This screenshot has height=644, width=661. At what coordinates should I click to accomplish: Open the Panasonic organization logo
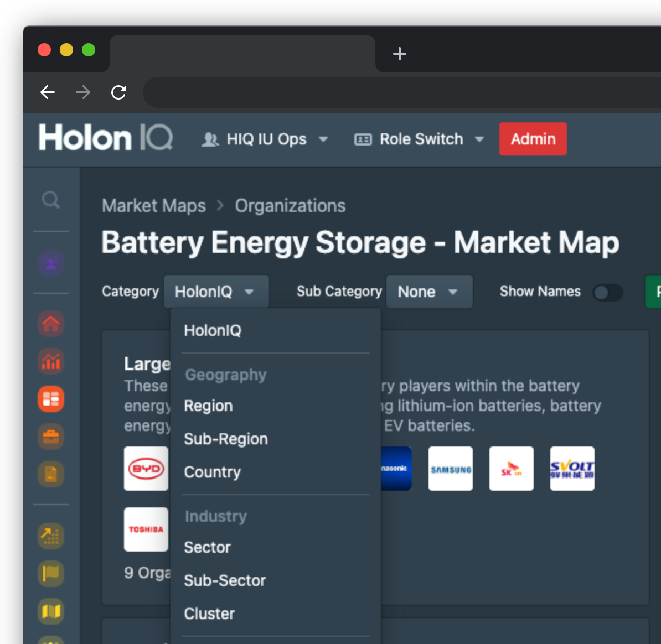pos(396,469)
